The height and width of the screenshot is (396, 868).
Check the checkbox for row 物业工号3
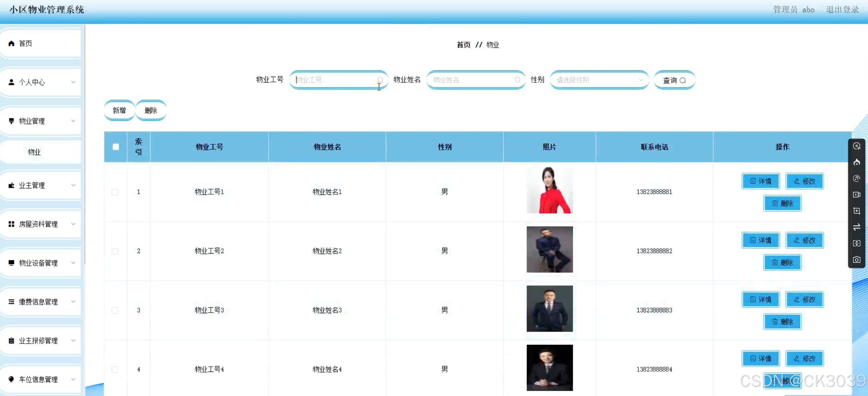tap(115, 310)
